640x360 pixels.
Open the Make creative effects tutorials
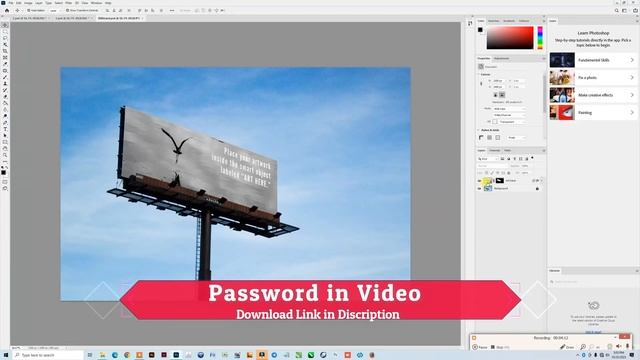coord(592,95)
